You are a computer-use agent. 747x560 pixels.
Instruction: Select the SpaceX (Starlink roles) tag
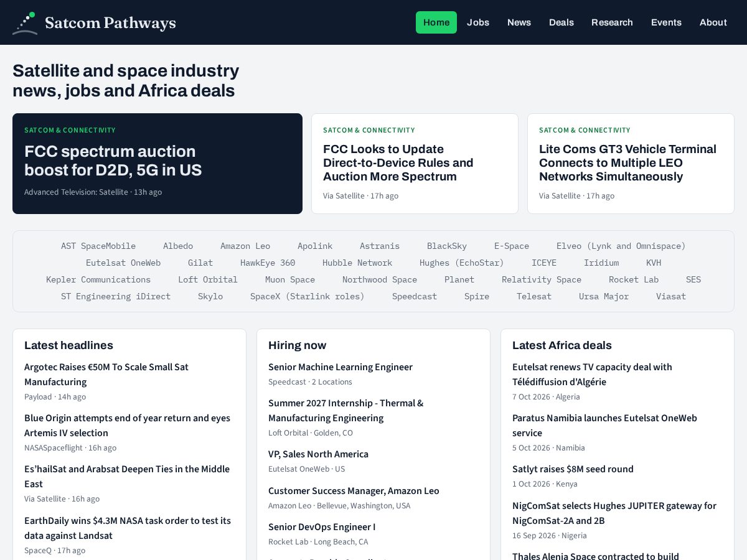[308, 296]
